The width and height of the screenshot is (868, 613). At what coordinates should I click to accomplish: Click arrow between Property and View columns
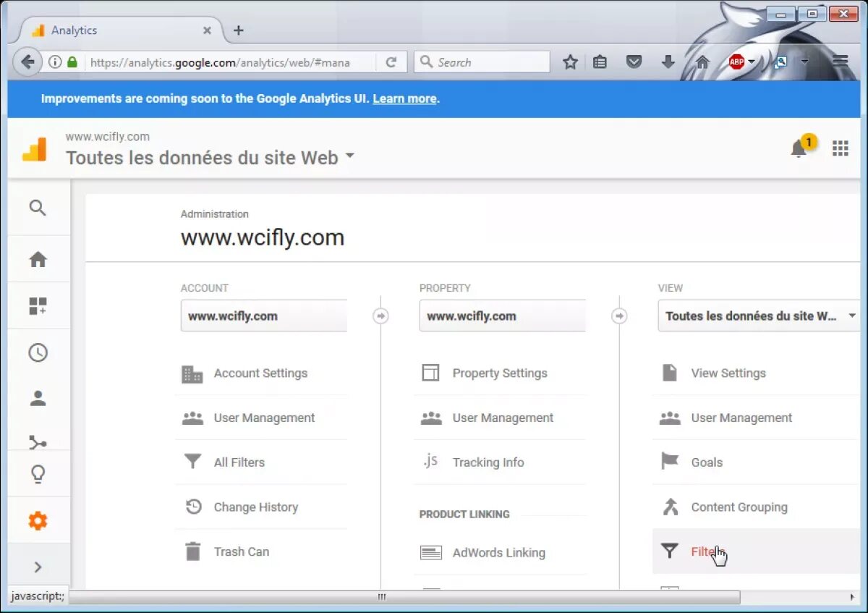619,316
